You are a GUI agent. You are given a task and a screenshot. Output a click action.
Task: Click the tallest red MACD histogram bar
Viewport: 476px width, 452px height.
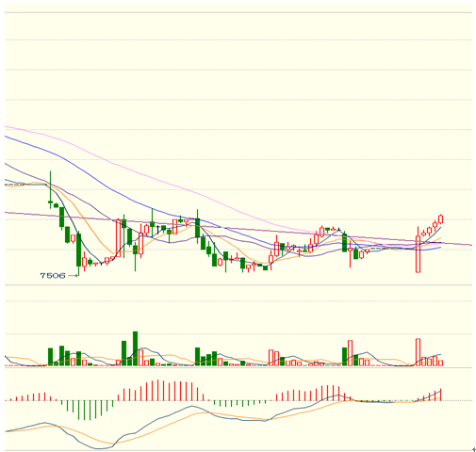point(157,390)
